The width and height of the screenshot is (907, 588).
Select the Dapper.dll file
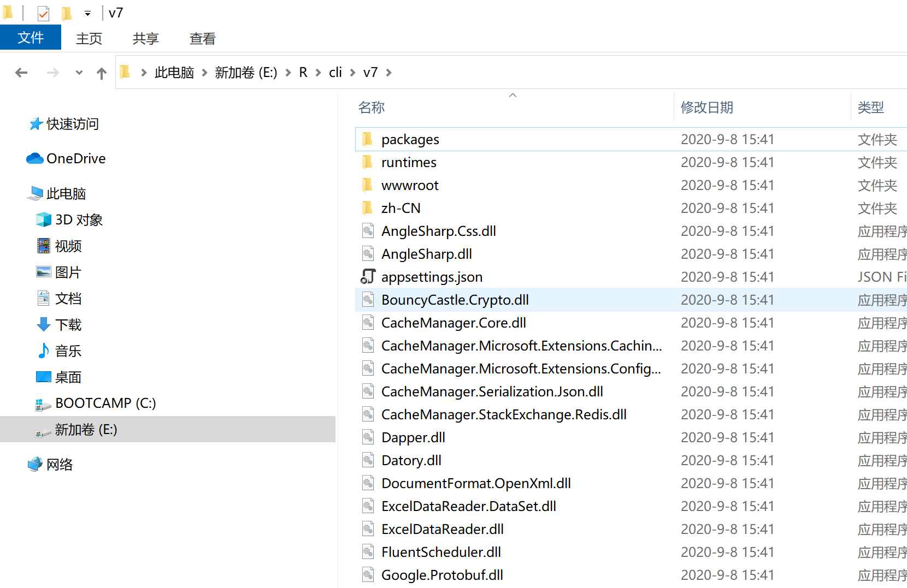[413, 437]
